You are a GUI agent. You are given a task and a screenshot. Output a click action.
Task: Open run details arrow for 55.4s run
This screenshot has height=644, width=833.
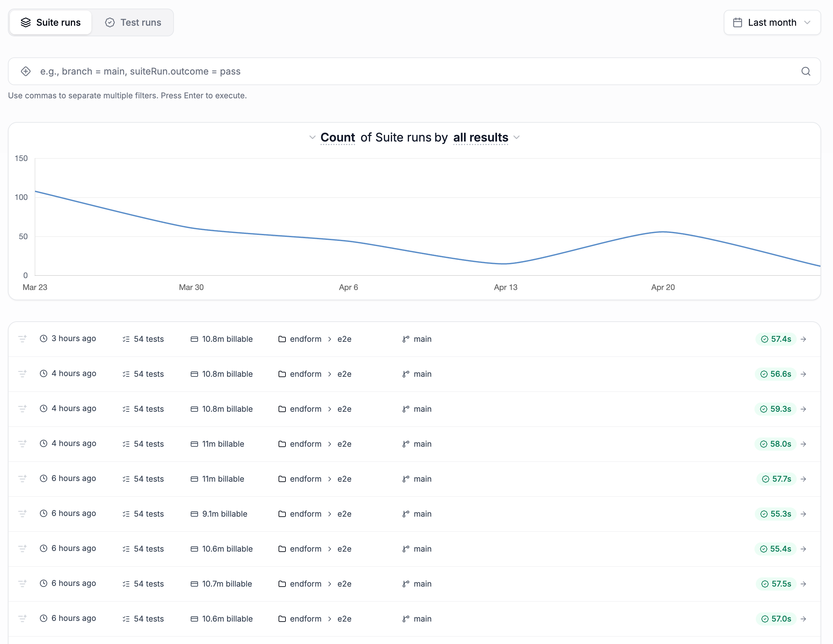(x=804, y=549)
